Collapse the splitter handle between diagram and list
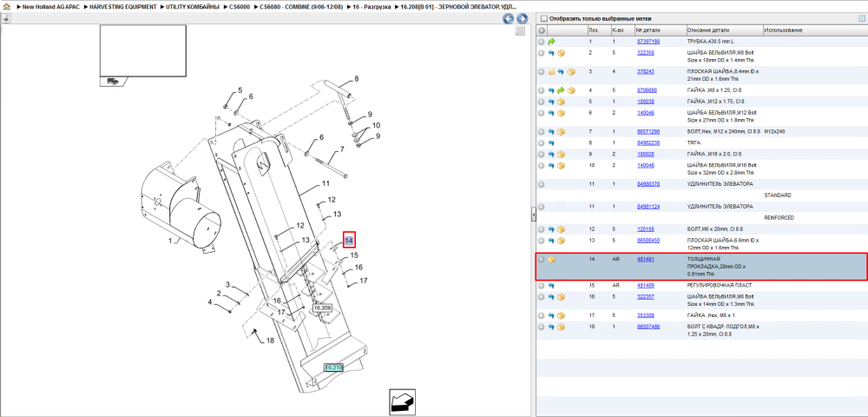Screen dimensions: 868x417 tap(534, 213)
